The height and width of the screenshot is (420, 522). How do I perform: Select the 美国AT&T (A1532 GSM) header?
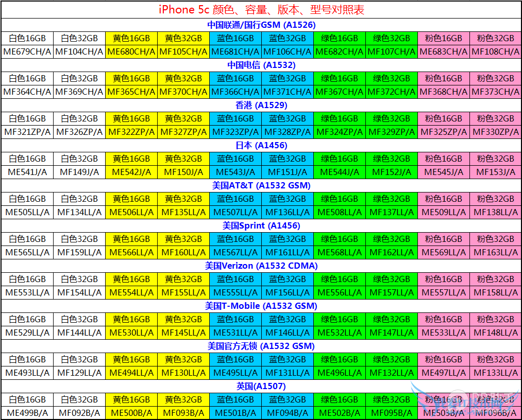click(x=261, y=185)
